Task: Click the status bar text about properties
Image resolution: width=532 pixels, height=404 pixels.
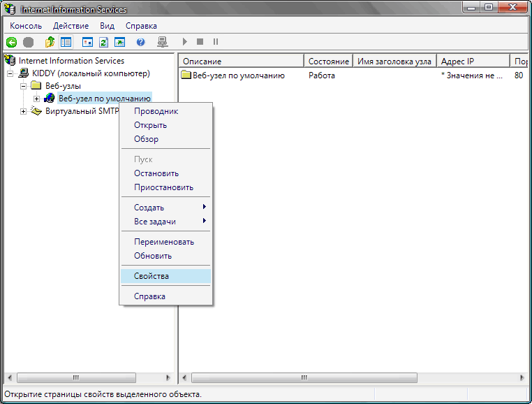Action: pos(103,394)
